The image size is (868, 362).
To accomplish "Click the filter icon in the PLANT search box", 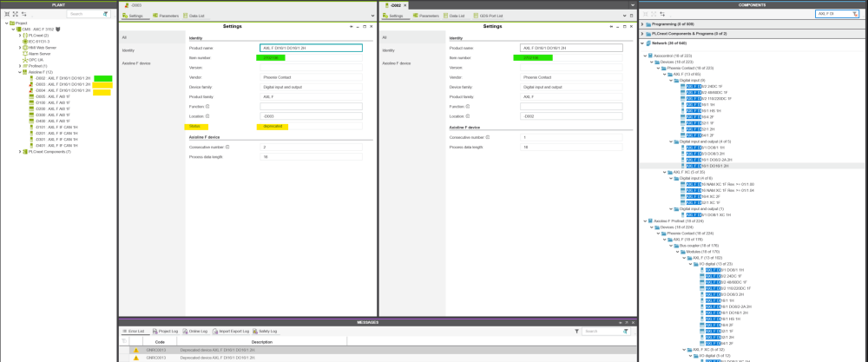I will [x=106, y=15].
